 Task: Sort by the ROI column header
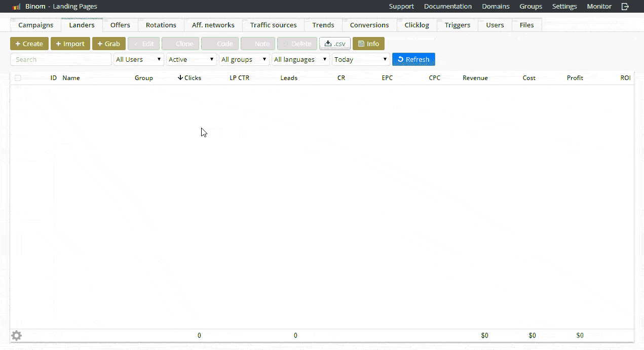click(625, 78)
